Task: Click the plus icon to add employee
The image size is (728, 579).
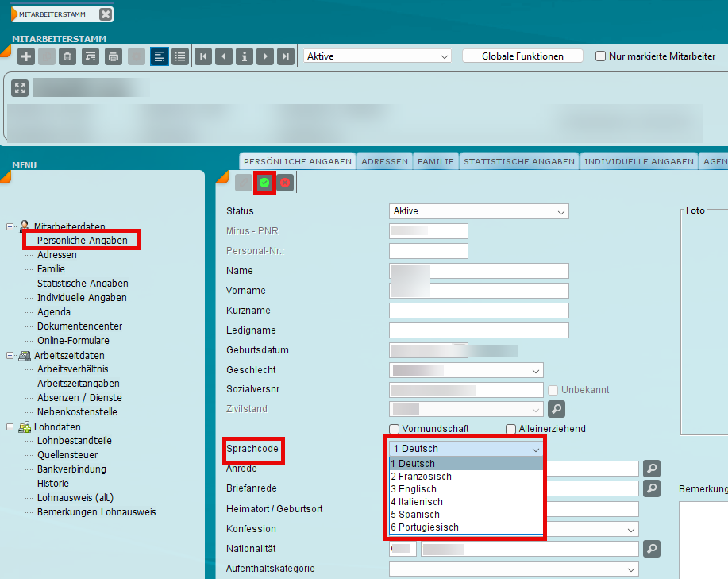Action: (26, 56)
